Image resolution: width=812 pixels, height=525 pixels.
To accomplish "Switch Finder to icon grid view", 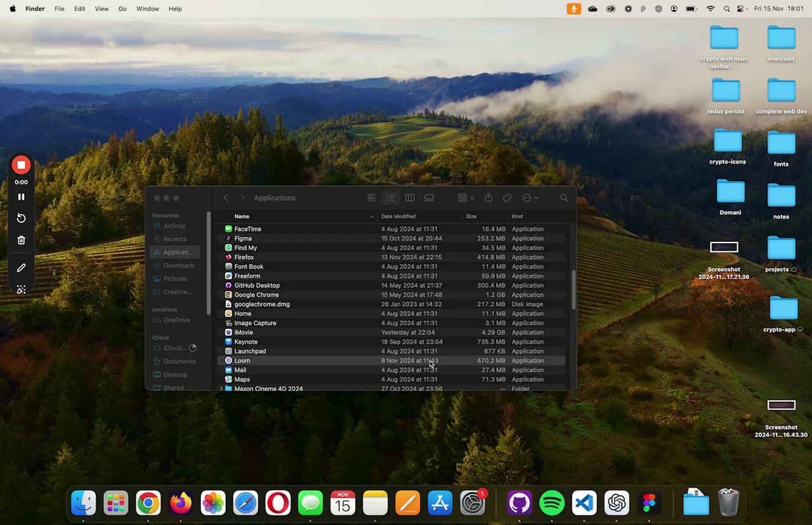I will pos(371,198).
